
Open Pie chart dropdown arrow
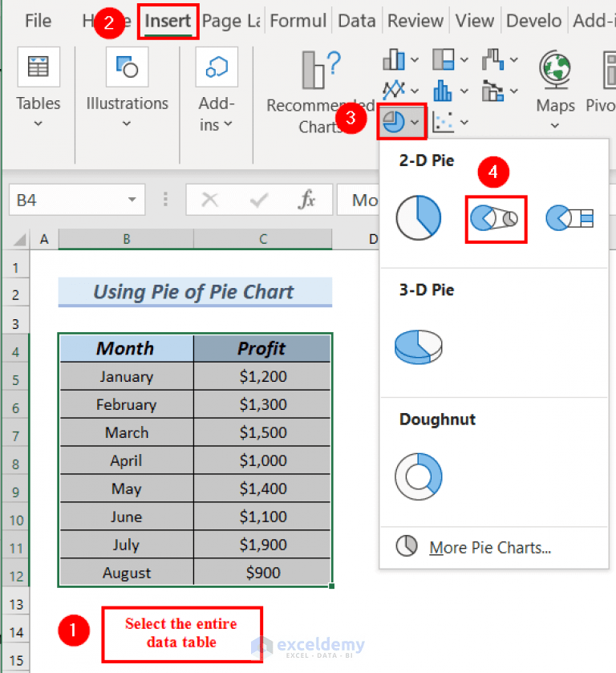point(415,122)
